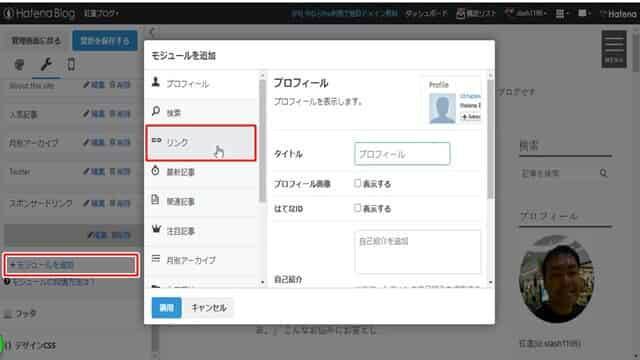
Task: Click the return to admin screen link
Action: pyautogui.click(x=36, y=40)
